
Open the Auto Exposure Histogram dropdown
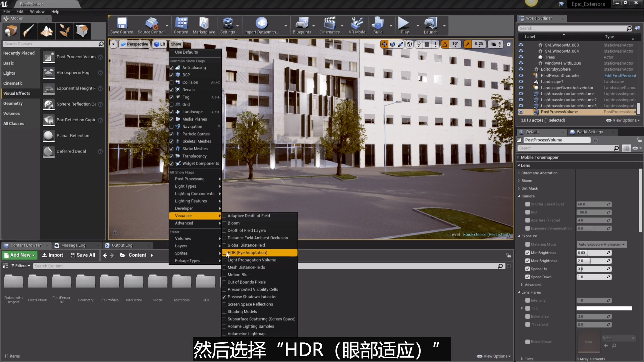tap(601, 244)
